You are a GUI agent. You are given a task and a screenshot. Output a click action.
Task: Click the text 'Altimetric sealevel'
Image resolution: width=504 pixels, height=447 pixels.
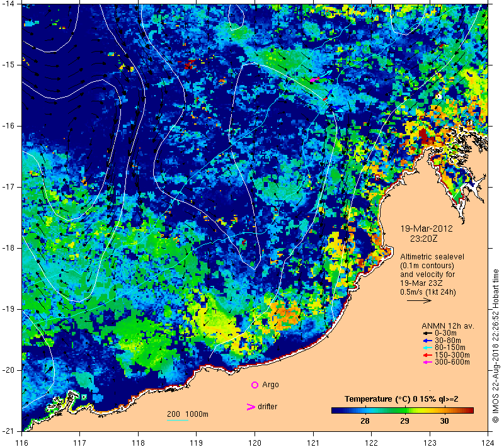[432, 257]
